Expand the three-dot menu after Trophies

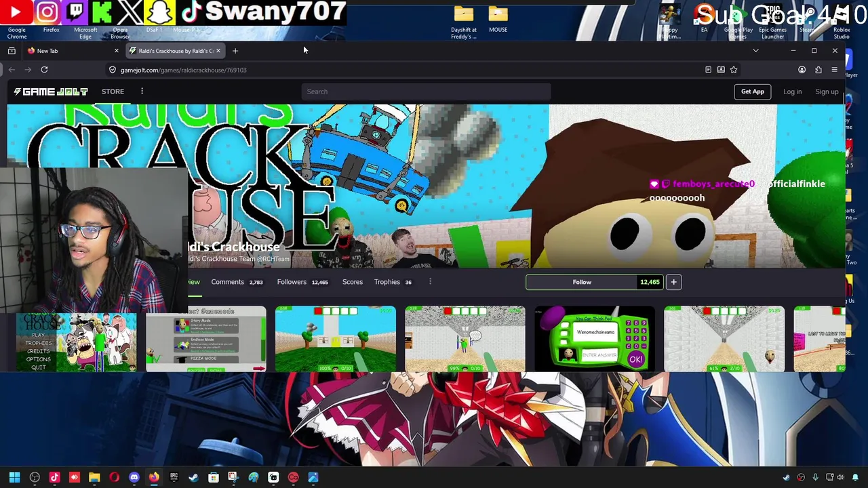click(x=430, y=282)
